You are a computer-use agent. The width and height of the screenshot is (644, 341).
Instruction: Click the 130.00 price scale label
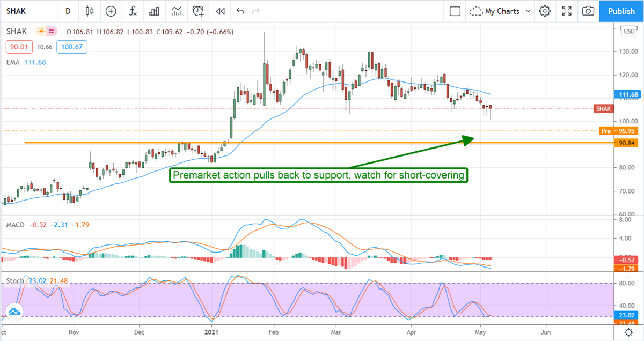[x=629, y=51]
